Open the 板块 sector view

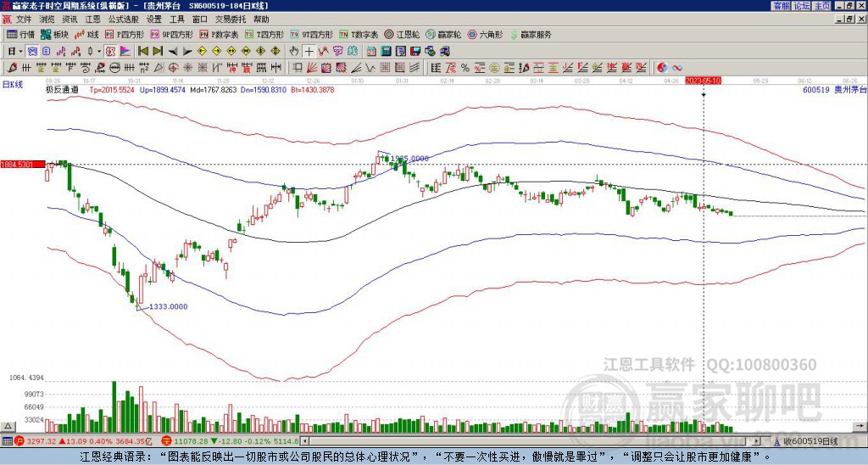click(x=55, y=34)
